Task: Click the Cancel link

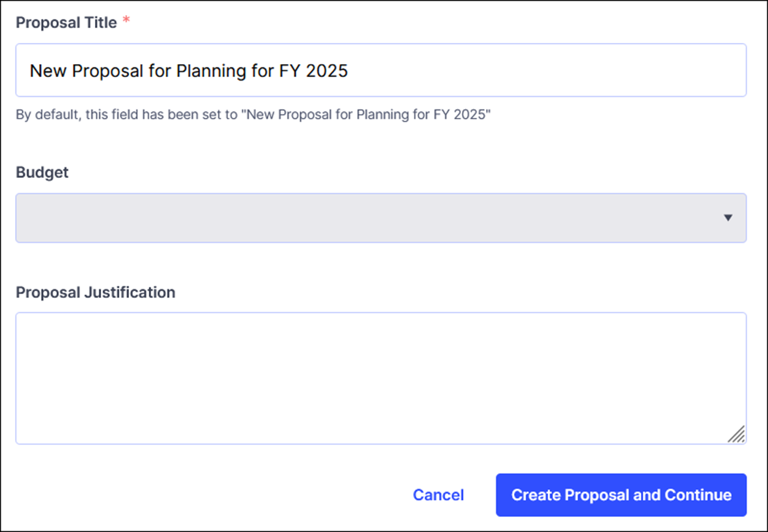Action: point(438,495)
